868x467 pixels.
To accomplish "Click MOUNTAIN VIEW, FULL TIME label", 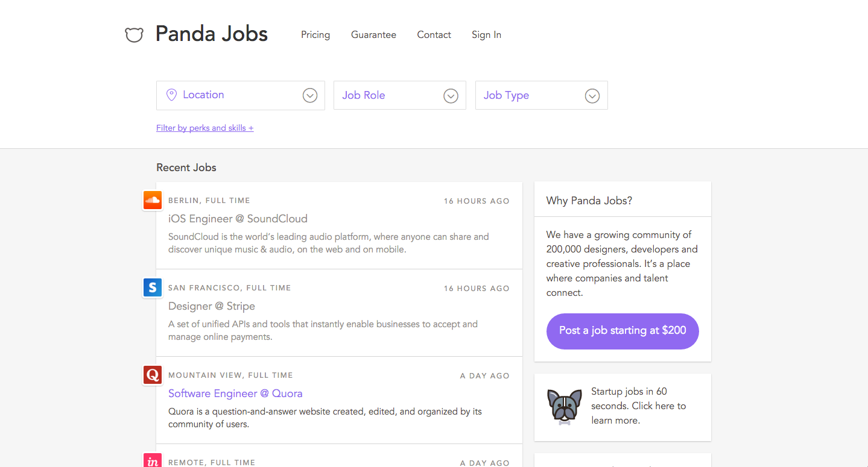I will [230, 375].
